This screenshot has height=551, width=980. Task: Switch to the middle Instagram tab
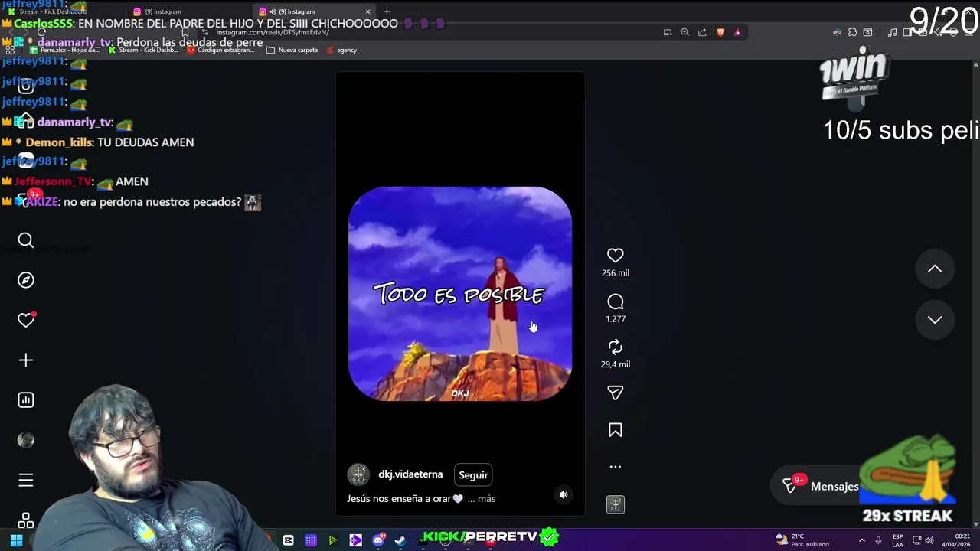click(188, 11)
